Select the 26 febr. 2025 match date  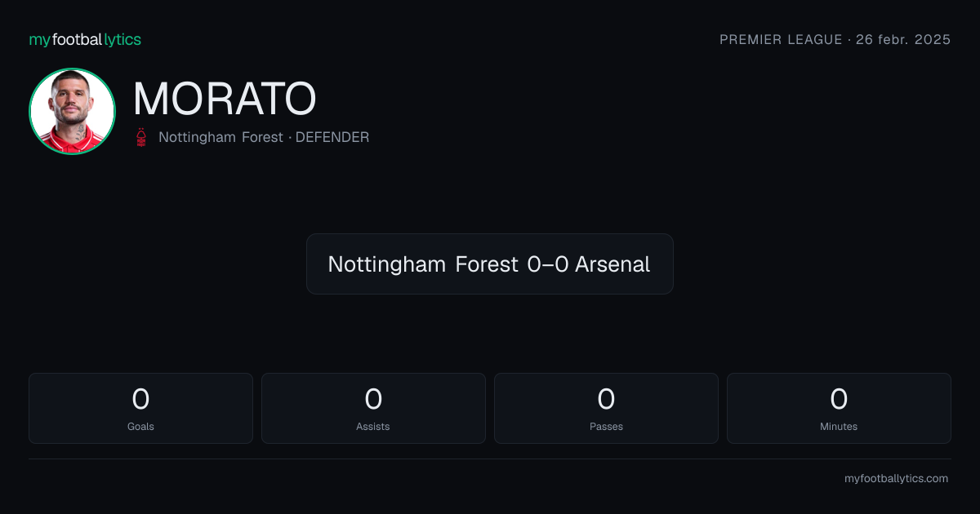[x=903, y=39]
